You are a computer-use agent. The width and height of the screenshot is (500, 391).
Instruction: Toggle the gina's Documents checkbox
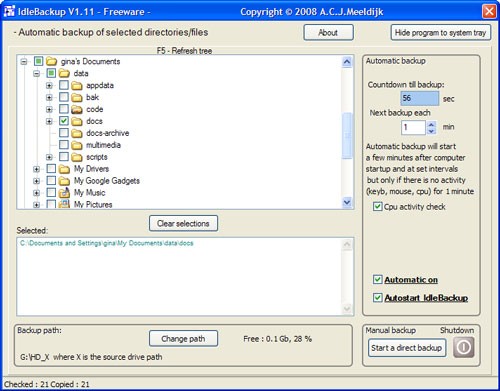click(39, 61)
